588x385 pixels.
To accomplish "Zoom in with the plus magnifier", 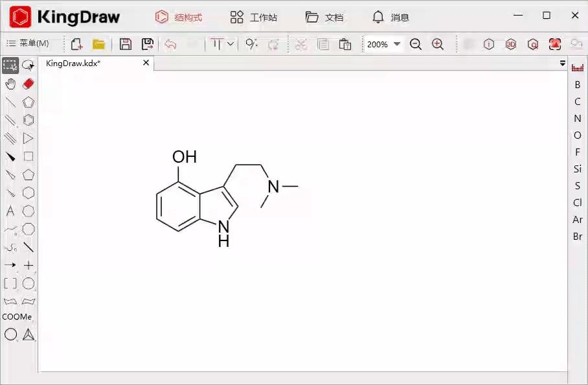I will 438,44.
